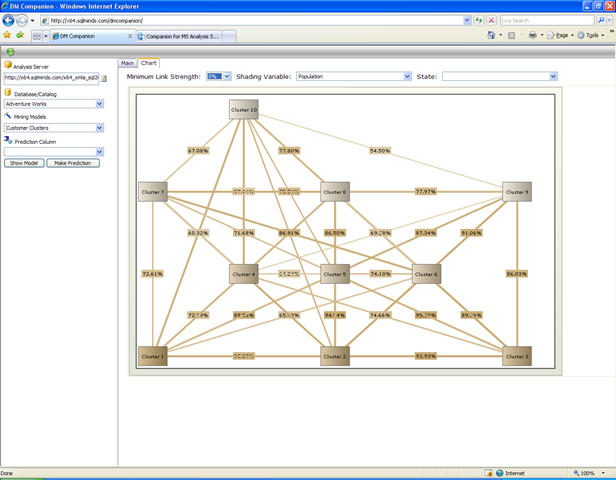Click the Analysis Server URL field
The height and width of the screenshot is (480, 616).
[x=51, y=78]
